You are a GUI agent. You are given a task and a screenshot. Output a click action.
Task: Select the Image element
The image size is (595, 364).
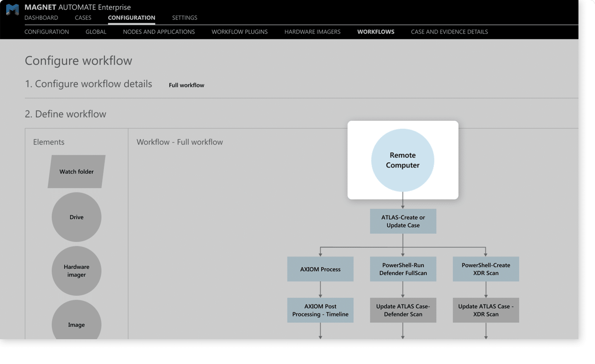pos(77,320)
